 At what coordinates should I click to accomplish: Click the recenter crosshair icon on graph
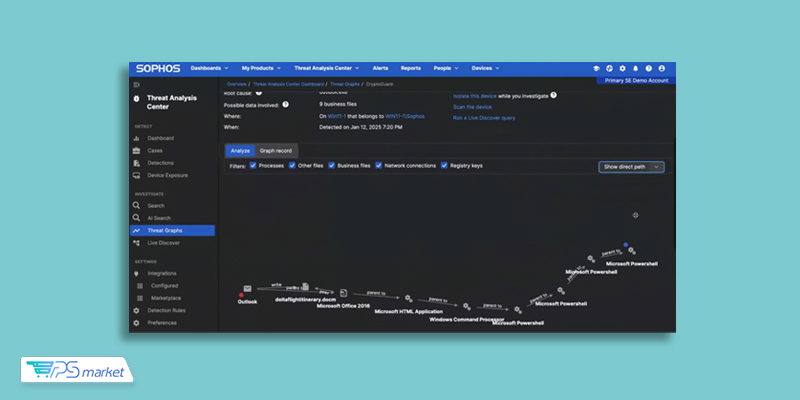(x=635, y=215)
